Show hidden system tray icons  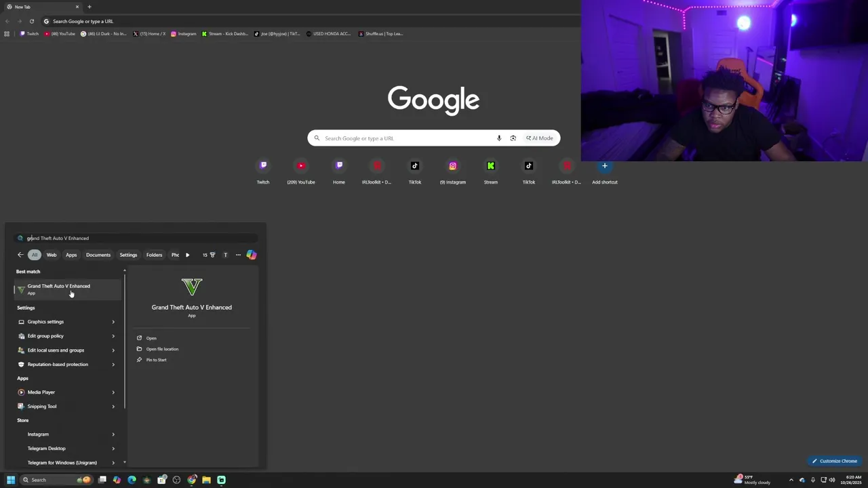(791, 480)
